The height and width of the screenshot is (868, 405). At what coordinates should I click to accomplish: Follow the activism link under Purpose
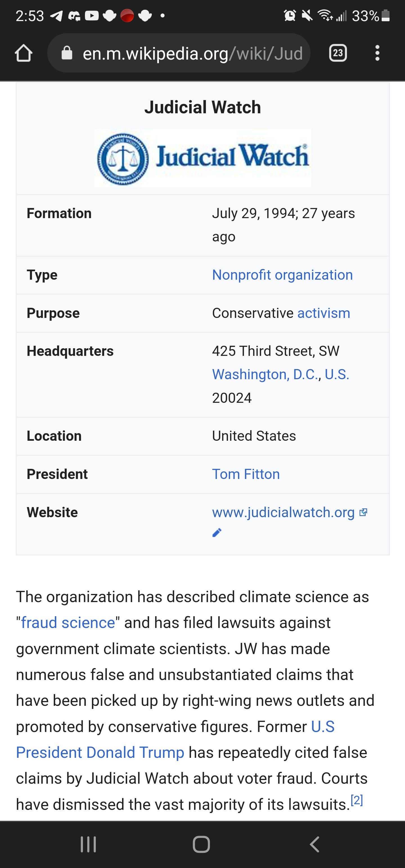[x=323, y=313]
